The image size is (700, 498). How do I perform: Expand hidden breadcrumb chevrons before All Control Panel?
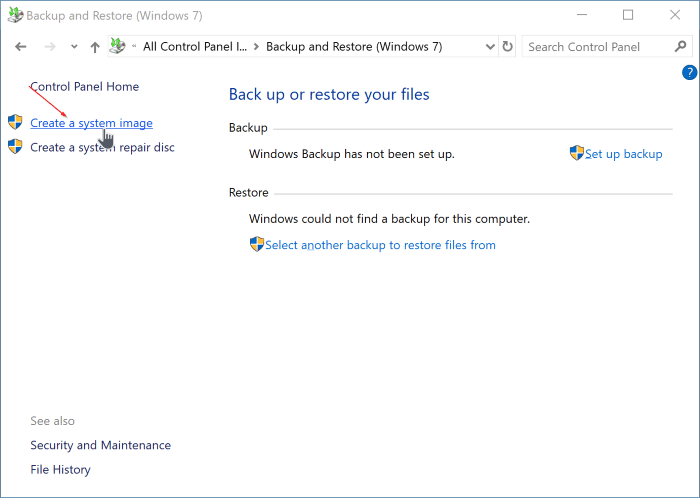[x=134, y=46]
